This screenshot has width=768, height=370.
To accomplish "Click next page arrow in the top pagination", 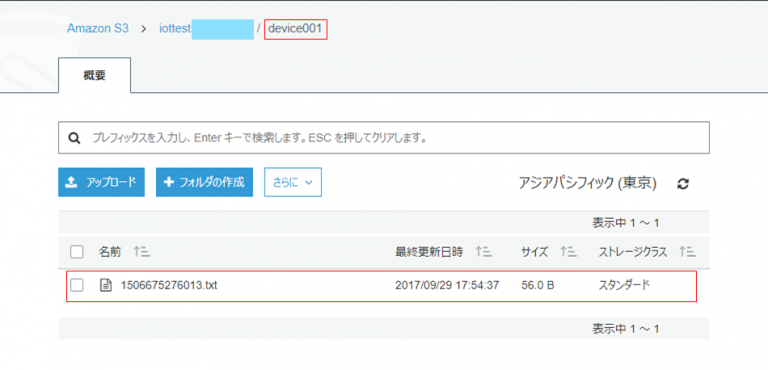I will tap(670, 223).
